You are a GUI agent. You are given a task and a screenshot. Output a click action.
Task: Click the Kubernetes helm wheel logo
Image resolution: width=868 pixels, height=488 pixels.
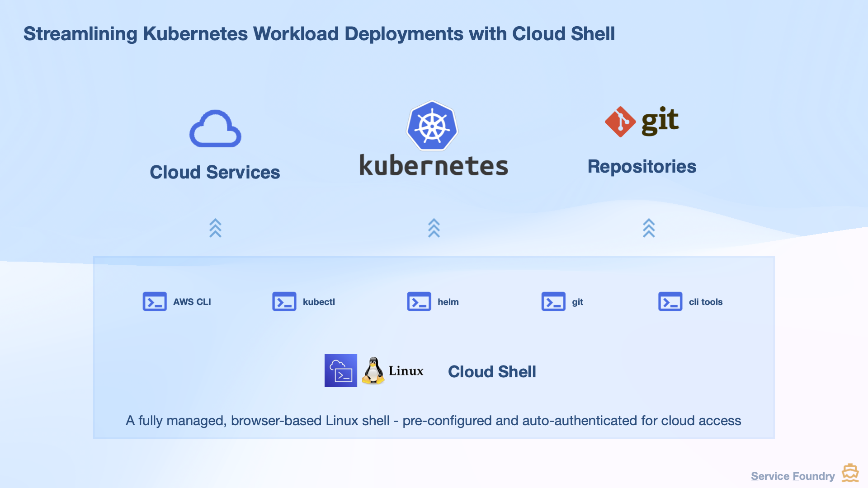click(x=433, y=125)
